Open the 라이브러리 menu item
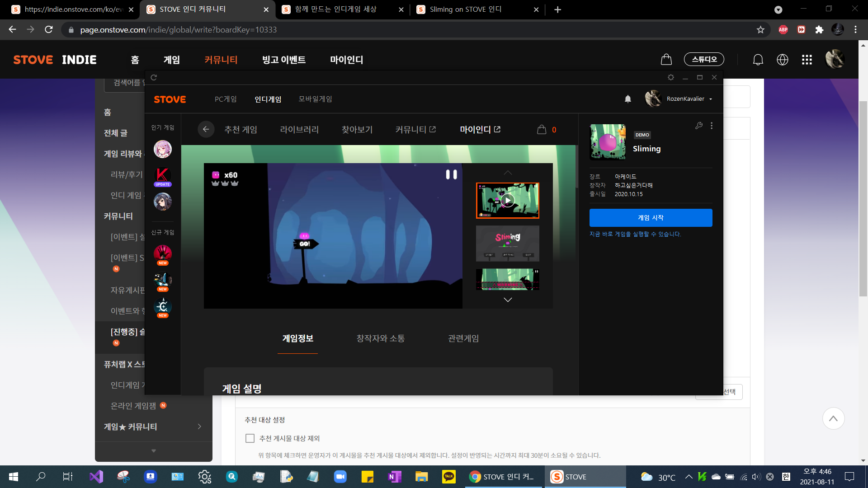Screen dimensions: 868x488 [x=299, y=130]
